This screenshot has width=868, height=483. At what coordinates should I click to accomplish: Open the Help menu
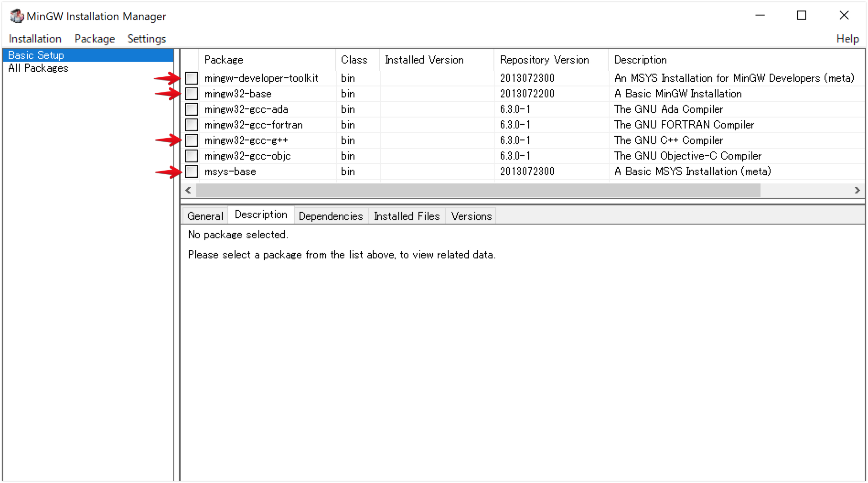click(847, 39)
